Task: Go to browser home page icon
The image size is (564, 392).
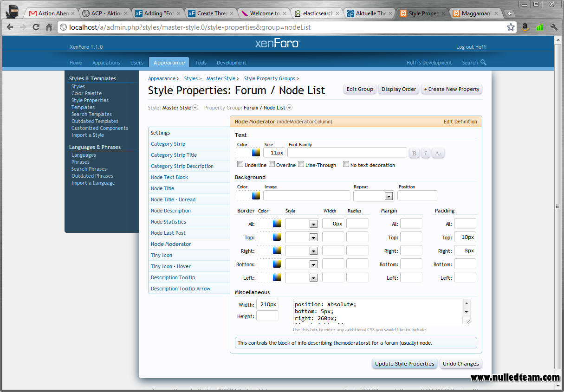Action: (x=49, y=27)
